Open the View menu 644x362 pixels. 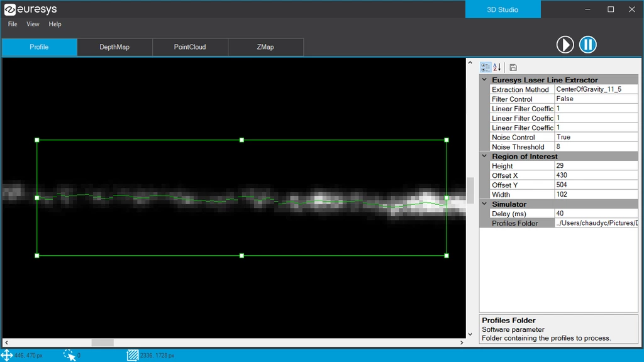[33, 24]
